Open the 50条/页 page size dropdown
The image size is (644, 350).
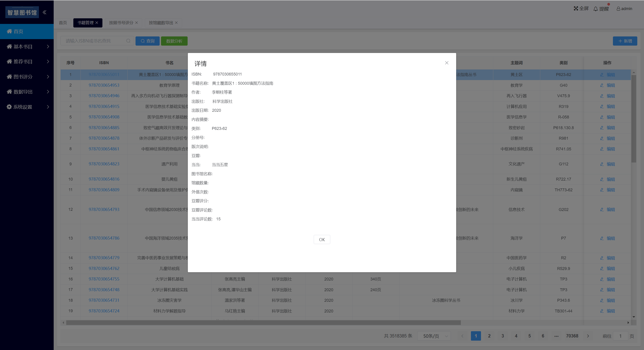tap(434, 336)
